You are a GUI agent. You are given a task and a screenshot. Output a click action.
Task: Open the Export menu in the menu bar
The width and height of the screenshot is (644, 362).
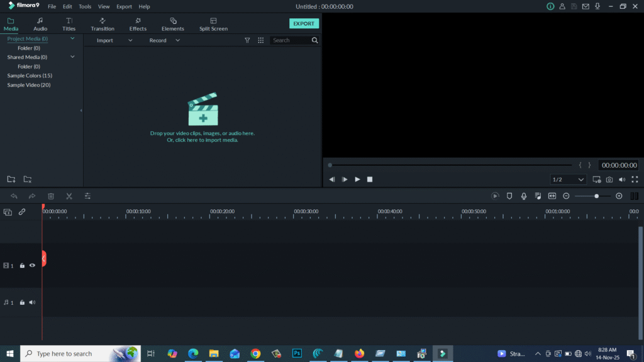pos(124,6)
